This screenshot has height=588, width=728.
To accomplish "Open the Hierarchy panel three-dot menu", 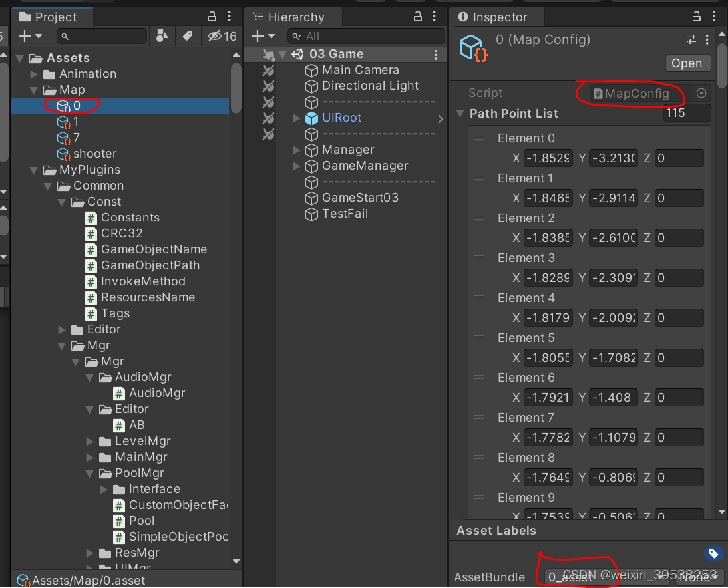I will coord(434,17).
